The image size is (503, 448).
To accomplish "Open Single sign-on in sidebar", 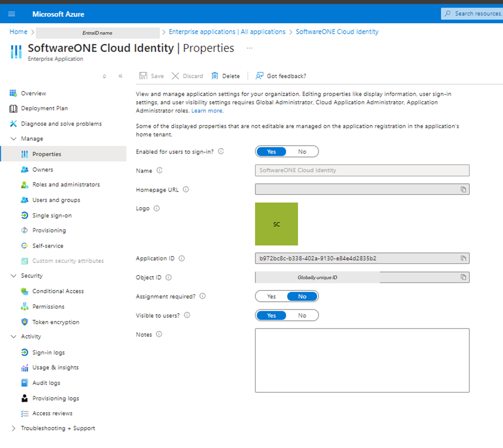I will pyautogui.click(x=52, y=215).
